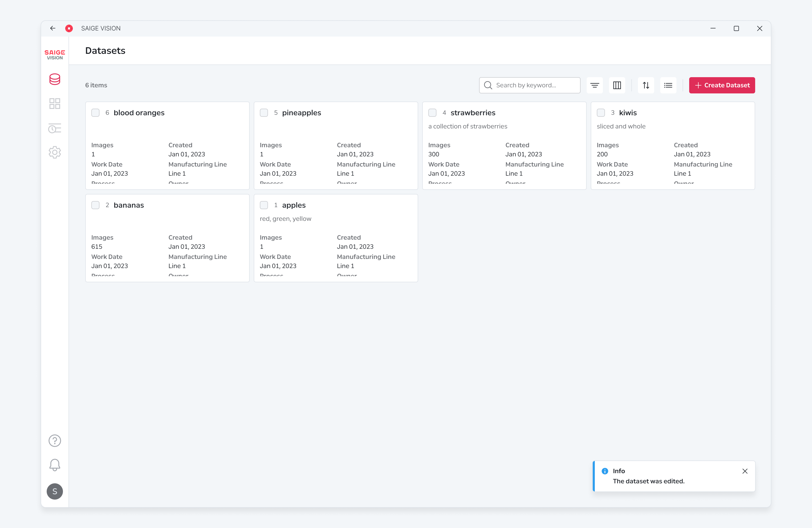Viewport: 812px width, 528px height.
Task: Select the strawberries dataset checkbox
Action: click(x=432, y=113)
